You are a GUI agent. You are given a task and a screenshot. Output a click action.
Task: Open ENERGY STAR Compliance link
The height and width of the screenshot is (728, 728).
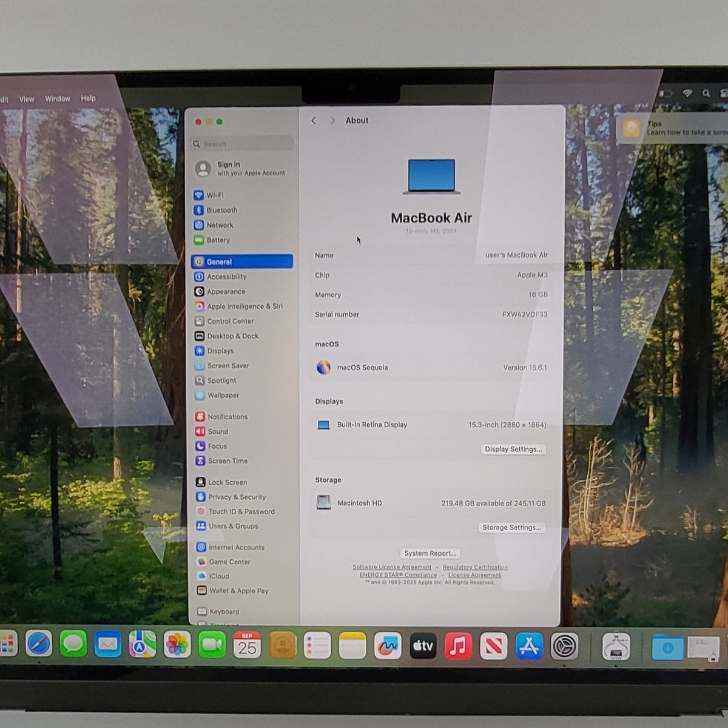click(x=398, y=575)
